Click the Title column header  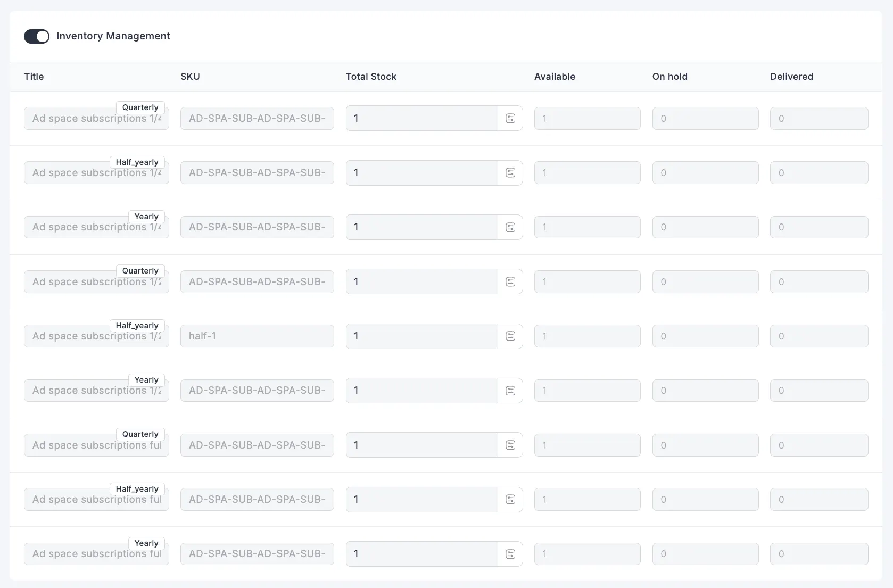click(x=34, y=77)
